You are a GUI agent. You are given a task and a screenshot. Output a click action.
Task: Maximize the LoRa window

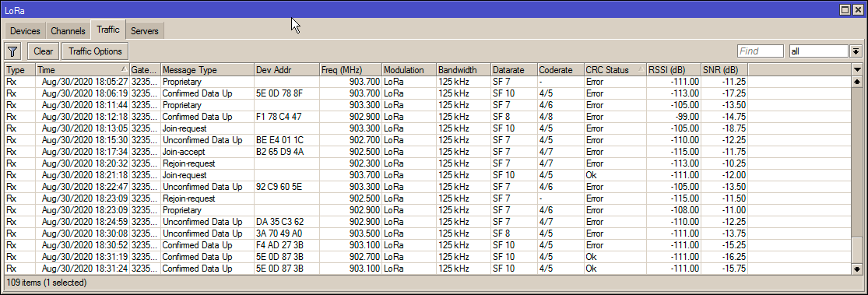(845, 9)
